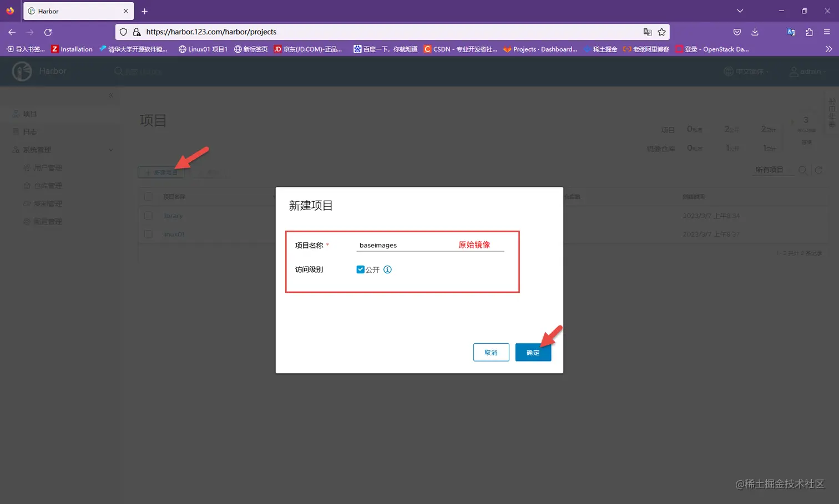839x504 pixels.
Task: Check the select-all checkbox in project list header
Action: point(148,196)
